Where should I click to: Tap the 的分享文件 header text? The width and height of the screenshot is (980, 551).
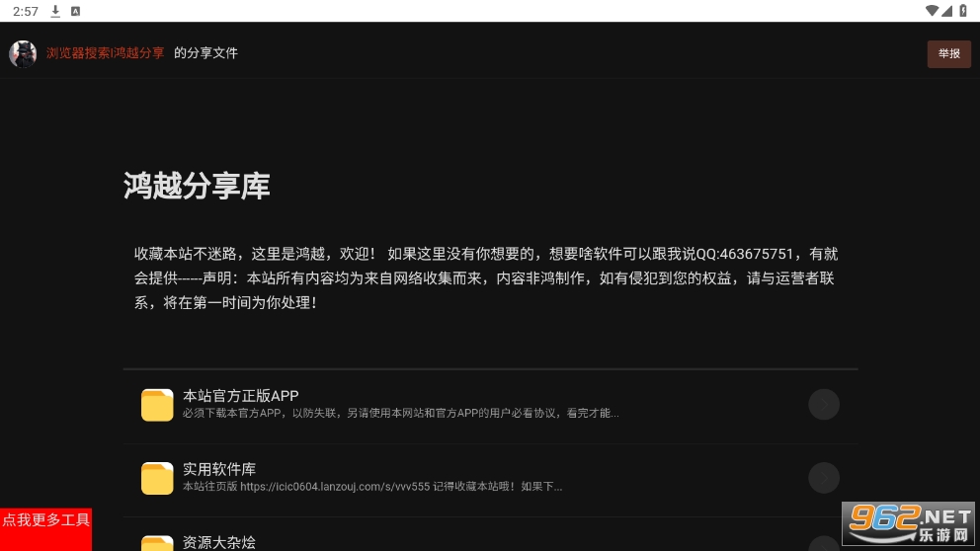tap(205, 53)
